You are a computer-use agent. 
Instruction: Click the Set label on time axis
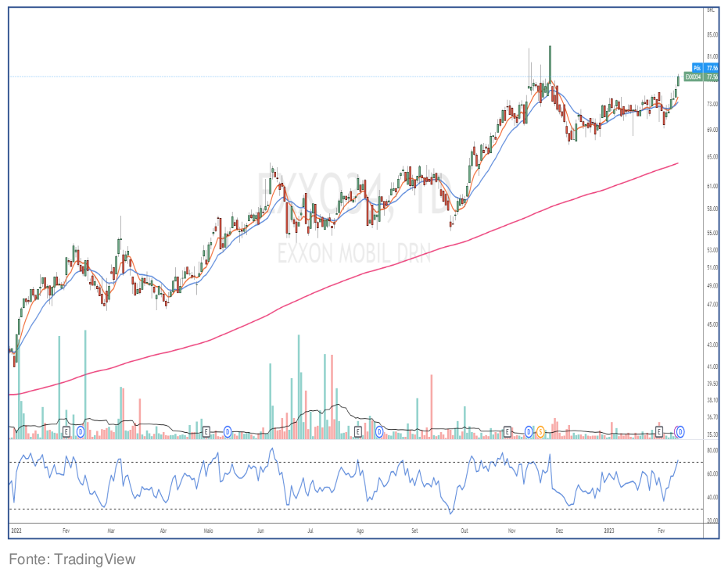point(414,531)
